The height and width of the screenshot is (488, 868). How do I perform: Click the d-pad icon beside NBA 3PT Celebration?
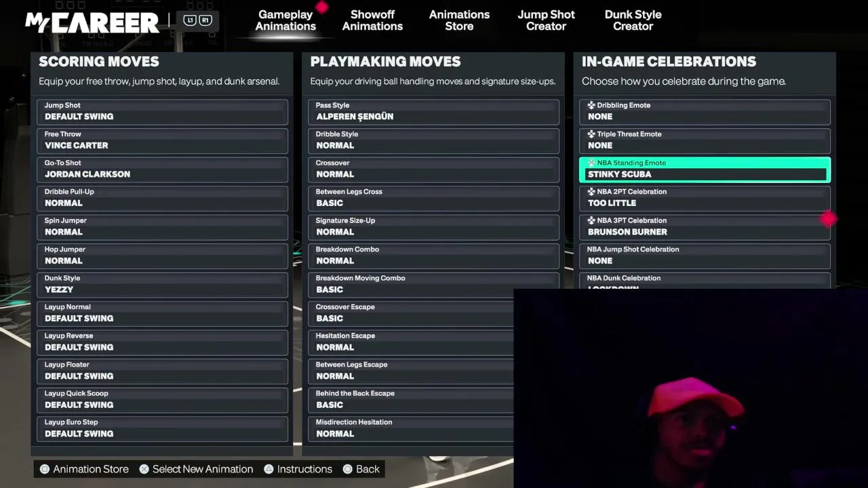point(591,221)
